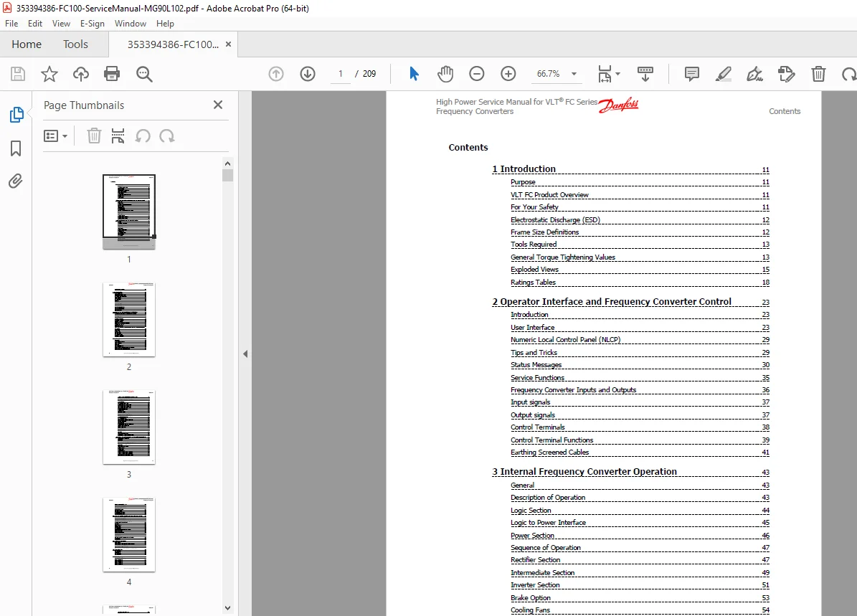Click the insert pages icon in thumbnails panel
The image size is (857, 616).
tap(118, 136)
